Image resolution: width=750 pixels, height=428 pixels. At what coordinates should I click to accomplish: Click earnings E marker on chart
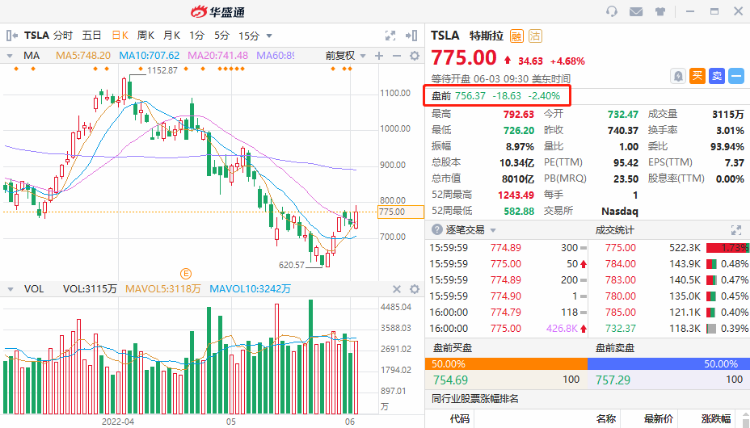(186, 274)
